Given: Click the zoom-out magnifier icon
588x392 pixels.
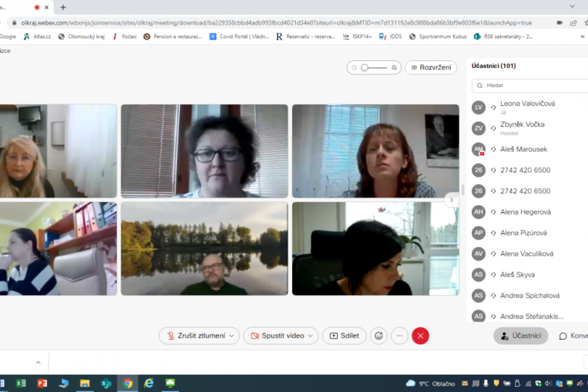Looking at the screenshot, I should (354, 68).
